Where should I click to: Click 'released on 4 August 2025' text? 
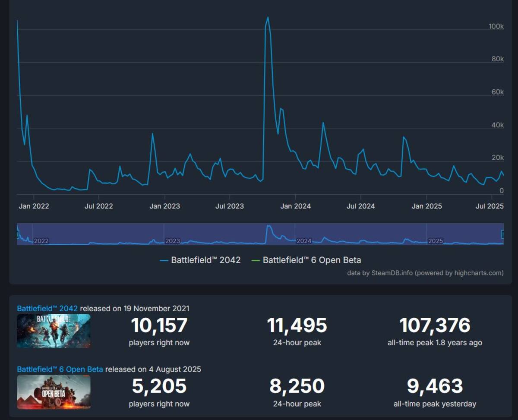point(153,369)
